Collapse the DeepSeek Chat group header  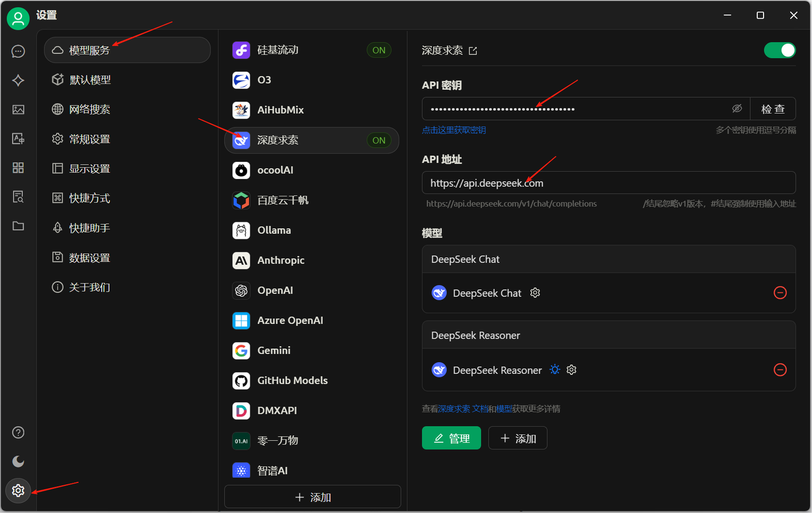(x=608, y=259)
